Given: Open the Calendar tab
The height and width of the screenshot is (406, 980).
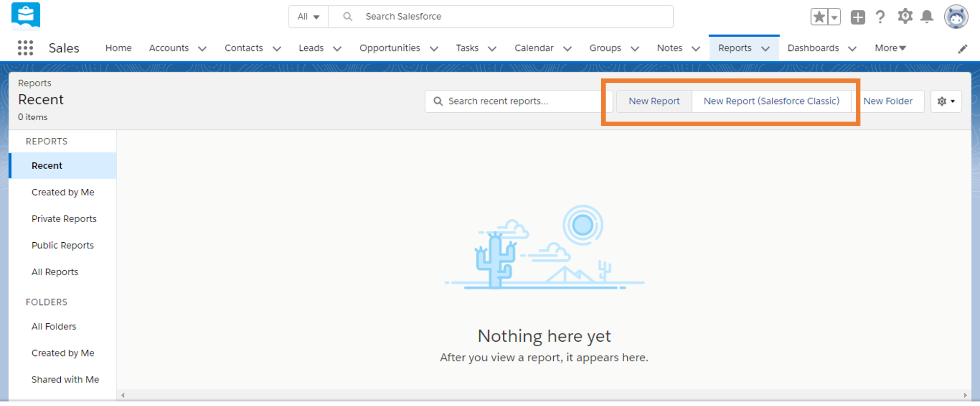Looking at the screenshot, I should [534, 48].
